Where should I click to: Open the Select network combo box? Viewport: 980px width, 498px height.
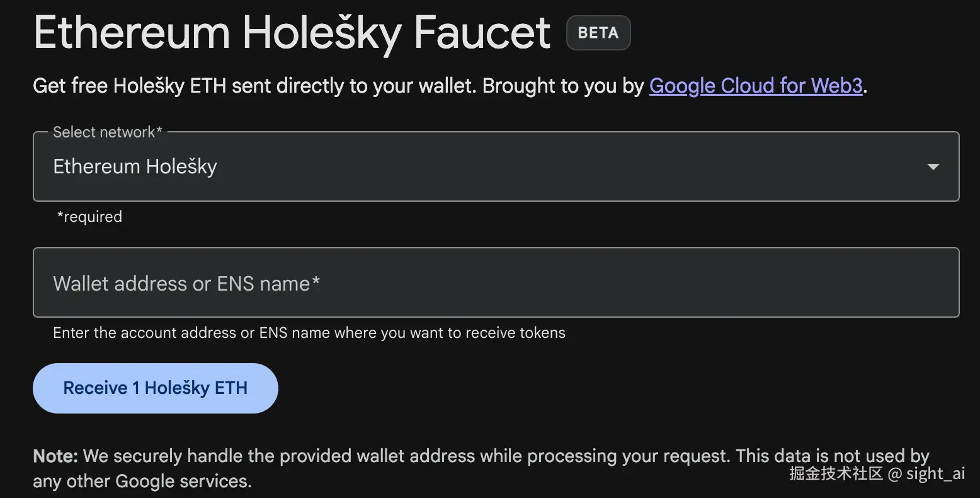coord(496,166)
